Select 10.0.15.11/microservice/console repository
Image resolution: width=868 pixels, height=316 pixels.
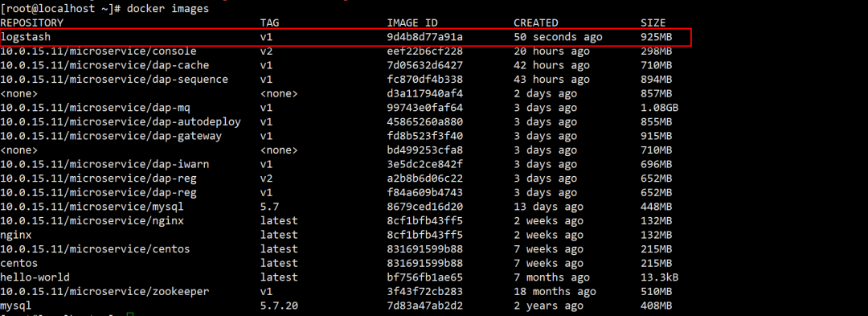98,51
